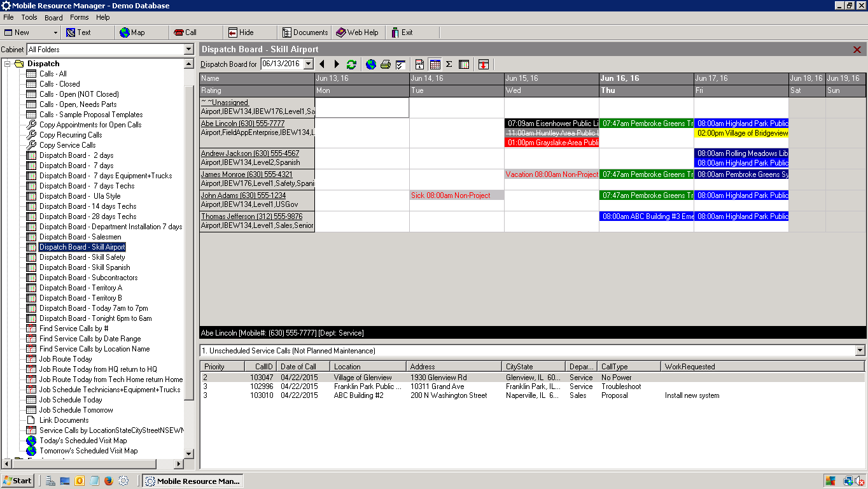Click the Abe Lincoln technician name link

tap(242, 124)
